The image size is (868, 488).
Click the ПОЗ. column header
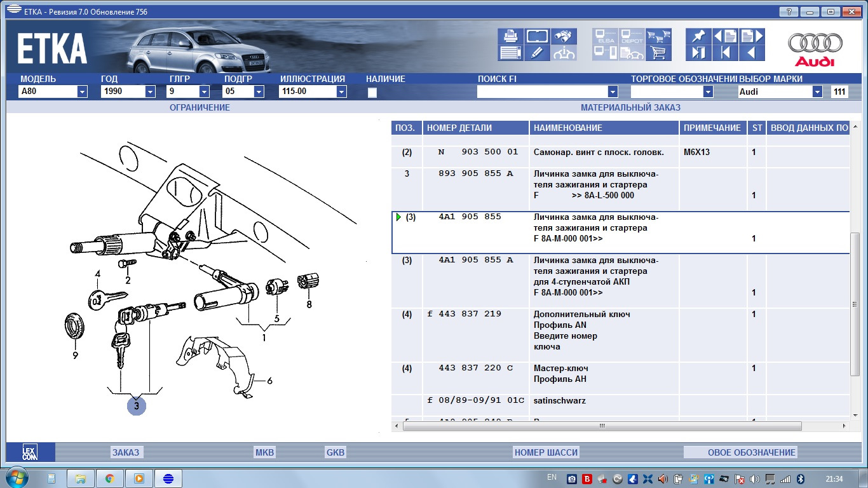(407, 128)
